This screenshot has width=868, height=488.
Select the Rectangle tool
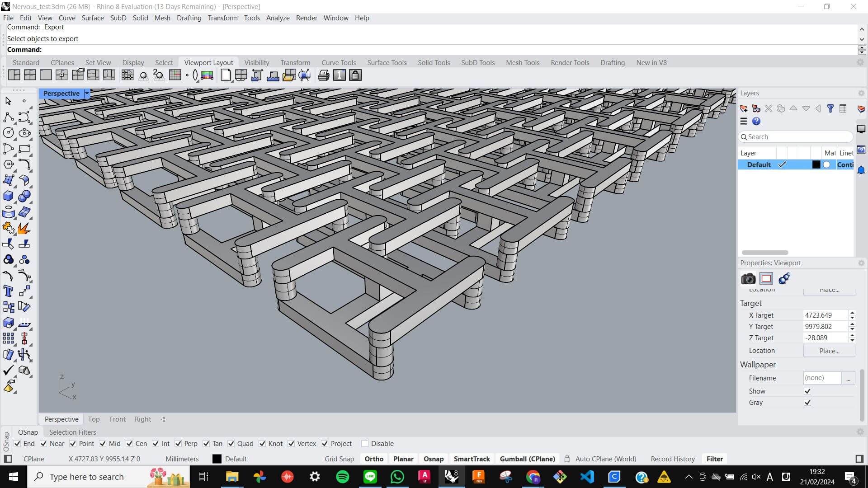point(24,149)
